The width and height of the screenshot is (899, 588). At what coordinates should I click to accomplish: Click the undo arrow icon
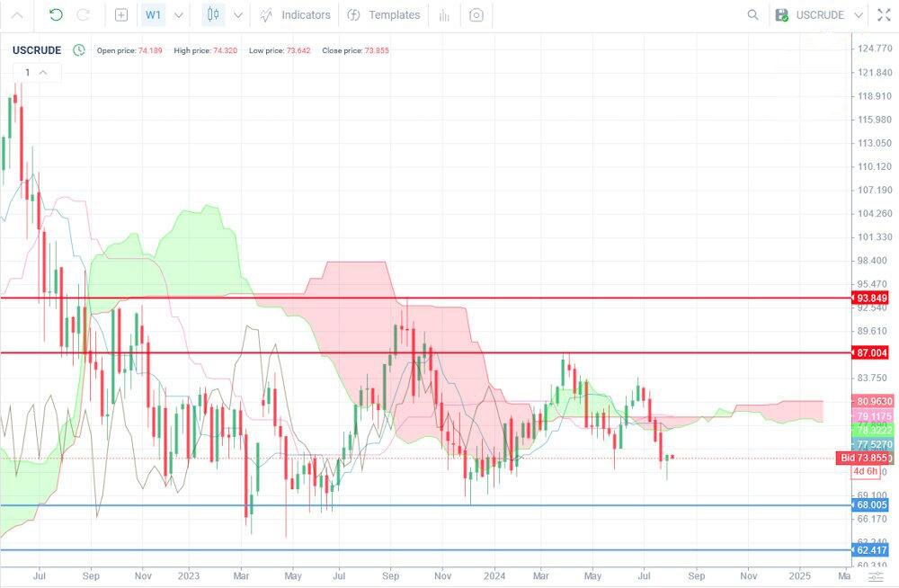(x=56, y=15)
